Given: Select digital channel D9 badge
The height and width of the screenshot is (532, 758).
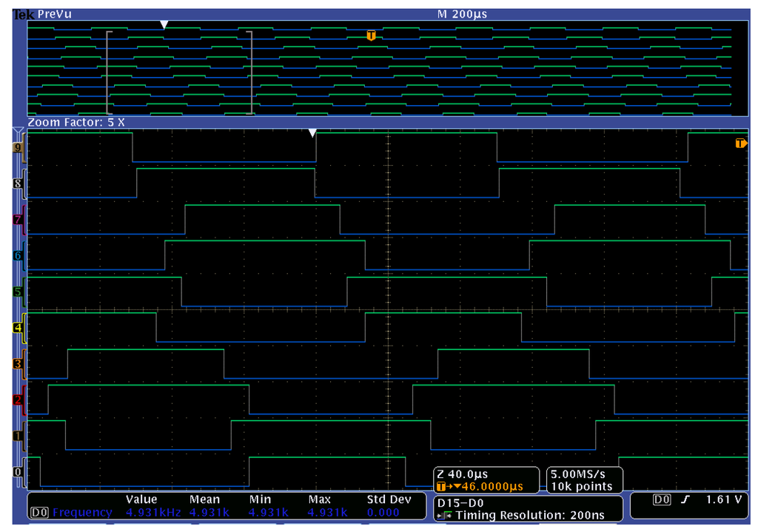Looking at the screenshot, I should tap(17, 147).
